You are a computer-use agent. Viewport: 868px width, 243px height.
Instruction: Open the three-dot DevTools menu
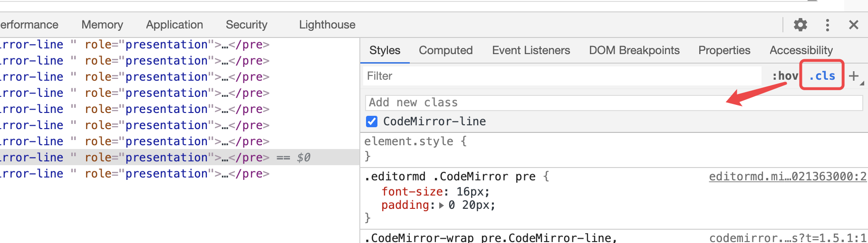(x=828, y=25)
